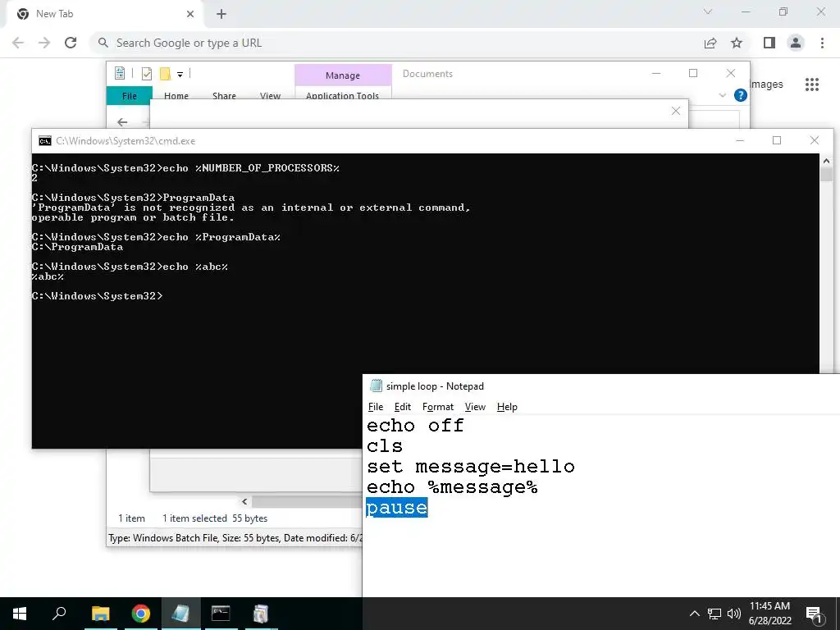Share this page icon in Chrome
Viewport: 840px width, 630px height.
(x=710, y=43)
